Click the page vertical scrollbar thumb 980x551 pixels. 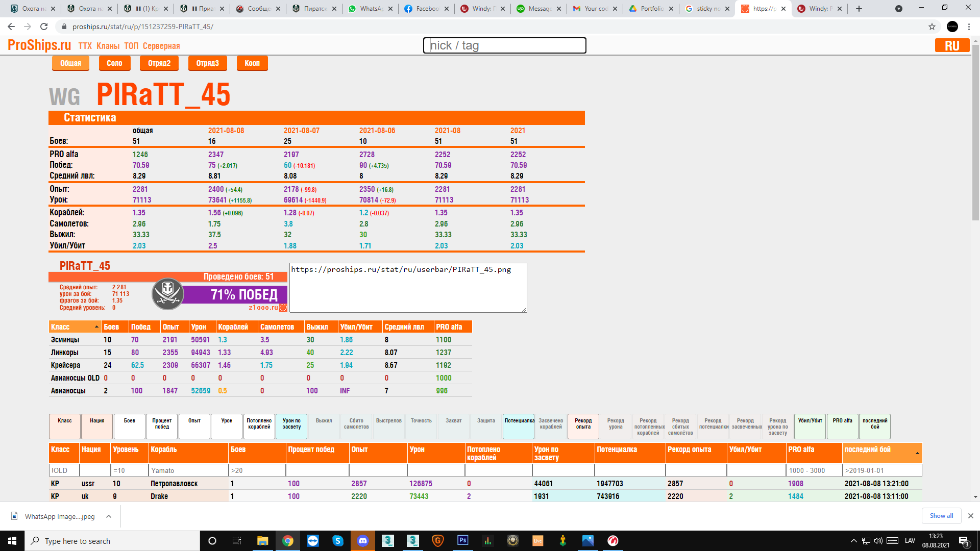point(975,133)
